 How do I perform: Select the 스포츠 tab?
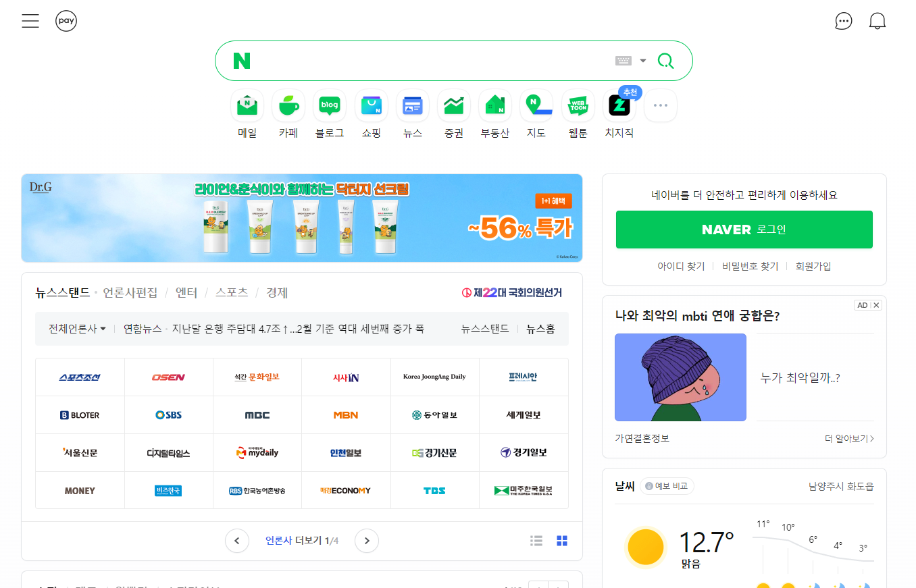click(x=232, y=292)
